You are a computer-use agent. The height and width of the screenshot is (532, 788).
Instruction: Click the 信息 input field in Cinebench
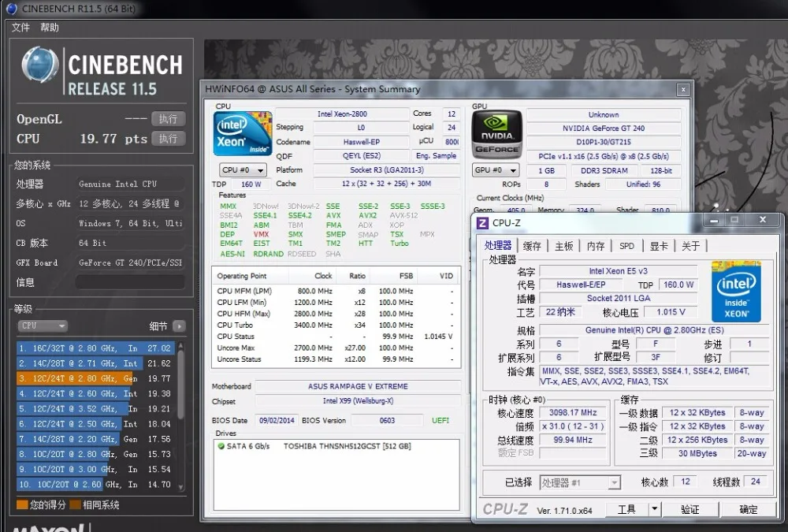[x=130, y=282]
